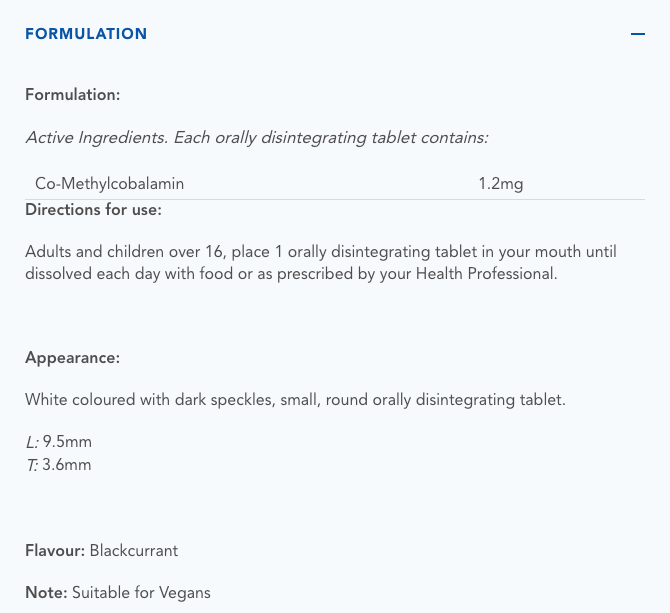The image size is (670, 613).
Task: Click the "Directions for use:" heading
Action: click(x=93, y=210)
